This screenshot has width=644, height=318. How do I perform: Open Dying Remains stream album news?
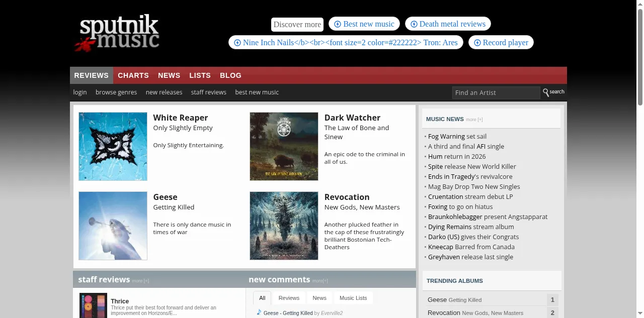click(471, 227)
